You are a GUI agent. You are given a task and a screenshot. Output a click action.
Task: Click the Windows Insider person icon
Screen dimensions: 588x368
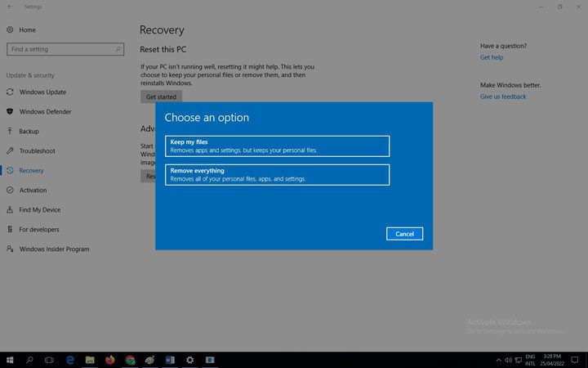coord(10,249)
